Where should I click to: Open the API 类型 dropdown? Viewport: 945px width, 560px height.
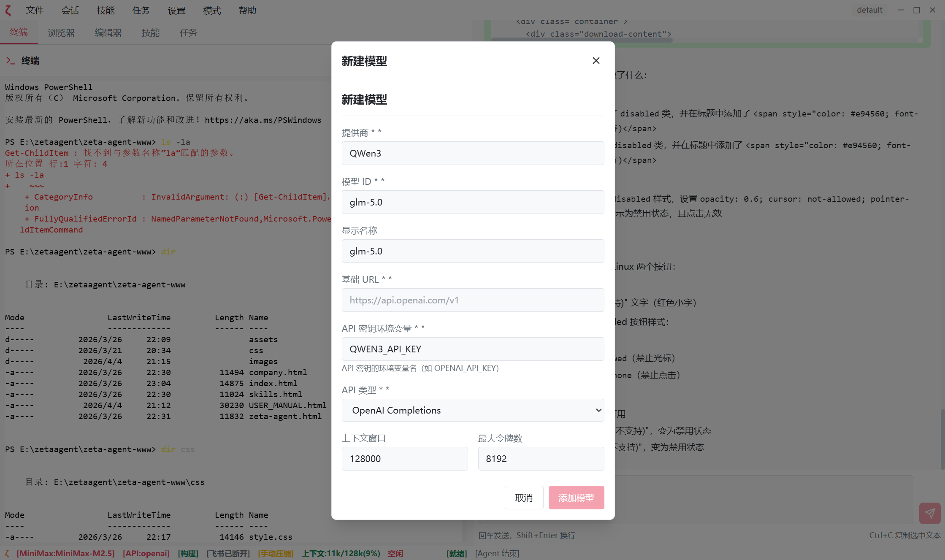click(473, 410)
